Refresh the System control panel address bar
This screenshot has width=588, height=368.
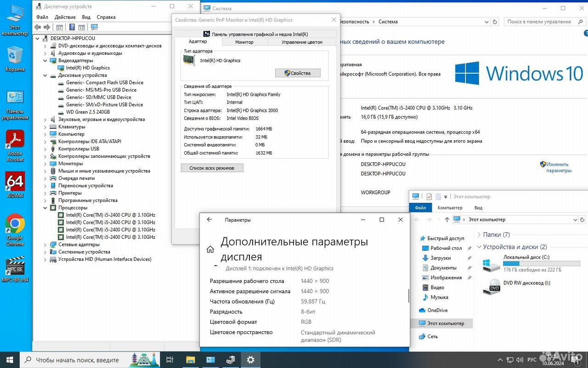pos(495,22)
